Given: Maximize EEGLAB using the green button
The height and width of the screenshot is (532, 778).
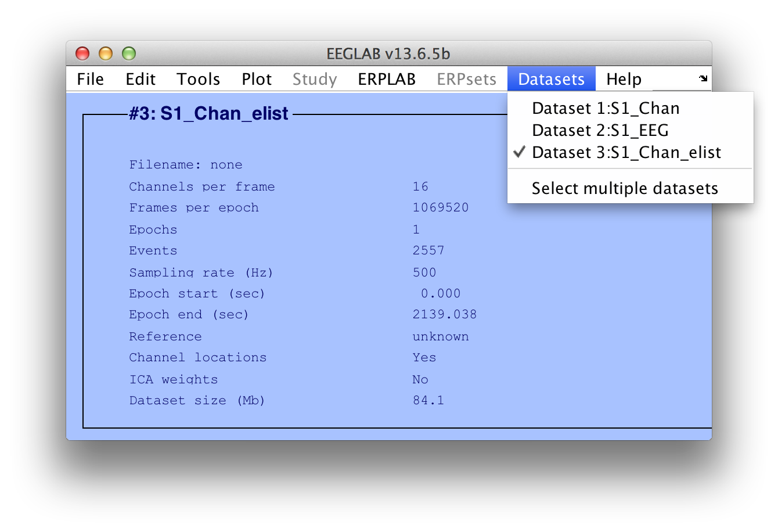Looking at the screenshot, I should tap(129, 53).
